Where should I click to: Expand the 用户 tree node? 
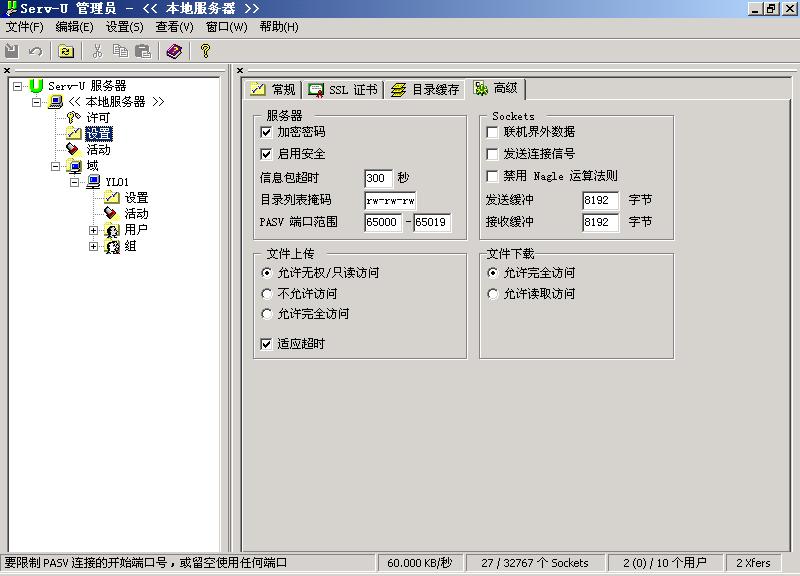[x=94, y=230]
